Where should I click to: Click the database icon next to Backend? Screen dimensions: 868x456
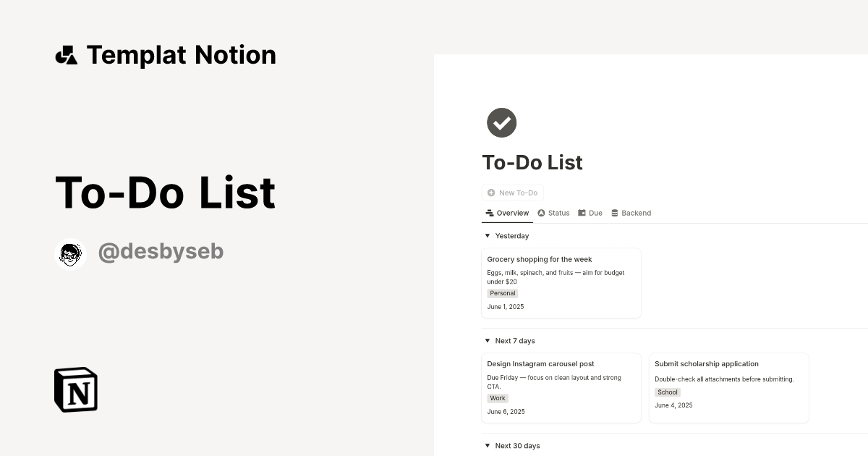pyautogui.click(x=614, y=213)
